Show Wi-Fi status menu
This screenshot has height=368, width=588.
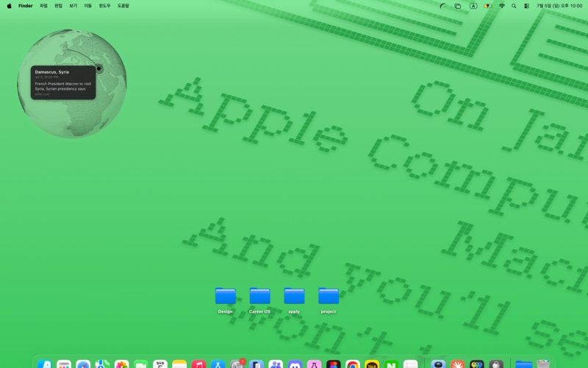tap(502, 6)
